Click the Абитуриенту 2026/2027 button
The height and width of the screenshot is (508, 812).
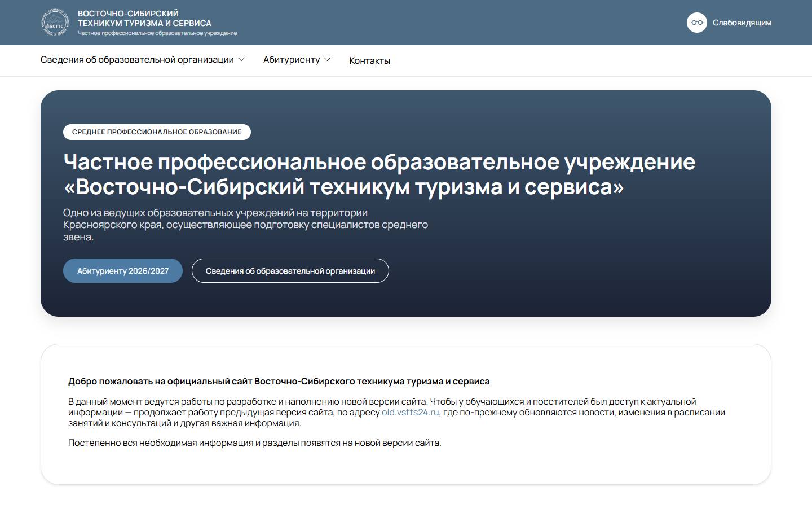coord(123,271)
